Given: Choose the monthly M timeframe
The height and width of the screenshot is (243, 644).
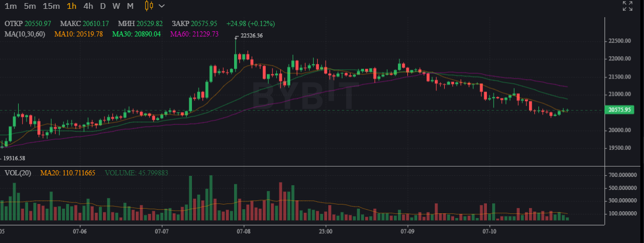Looking at the screenshot, I should (130, 6).
